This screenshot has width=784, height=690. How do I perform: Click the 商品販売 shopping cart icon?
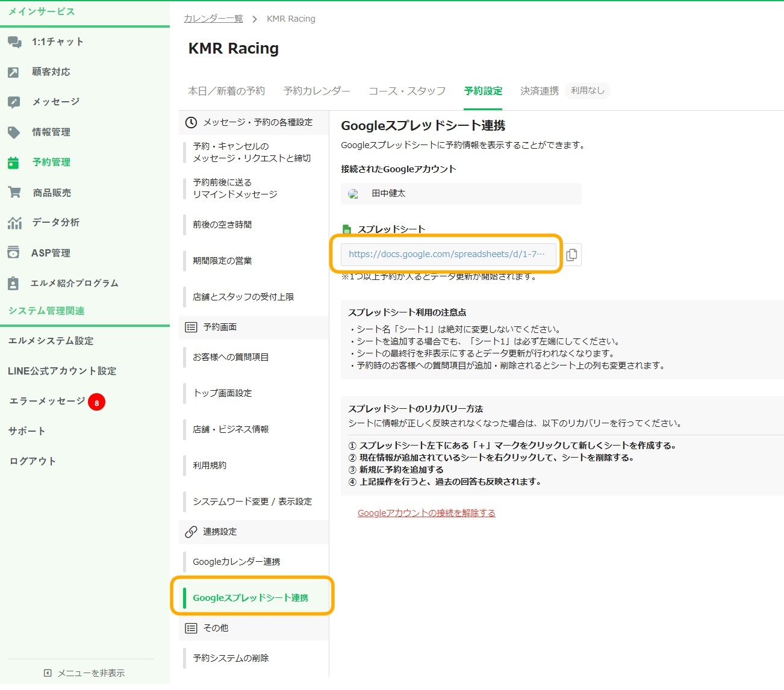(14, 193)
